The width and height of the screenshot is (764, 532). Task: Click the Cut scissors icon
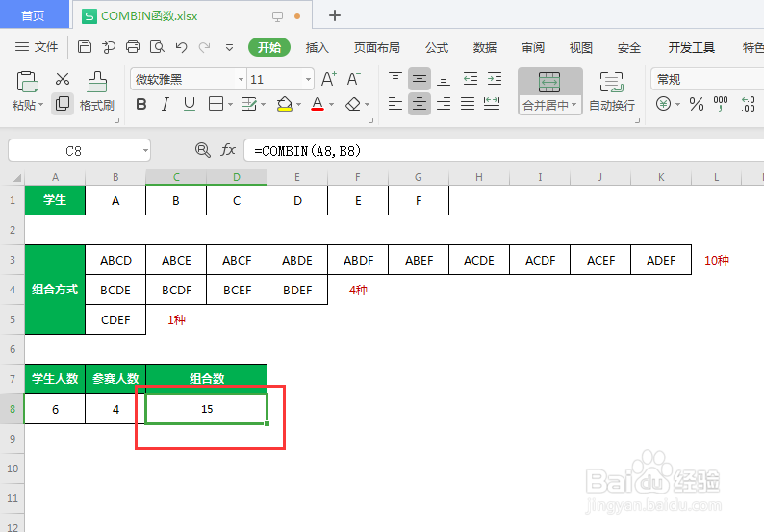[x=63, y=79]
